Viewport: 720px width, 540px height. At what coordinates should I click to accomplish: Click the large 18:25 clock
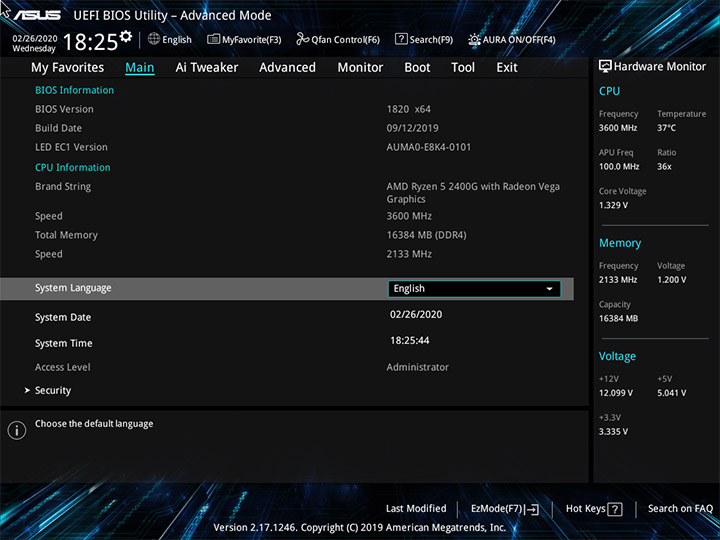(x=90, y=42)
